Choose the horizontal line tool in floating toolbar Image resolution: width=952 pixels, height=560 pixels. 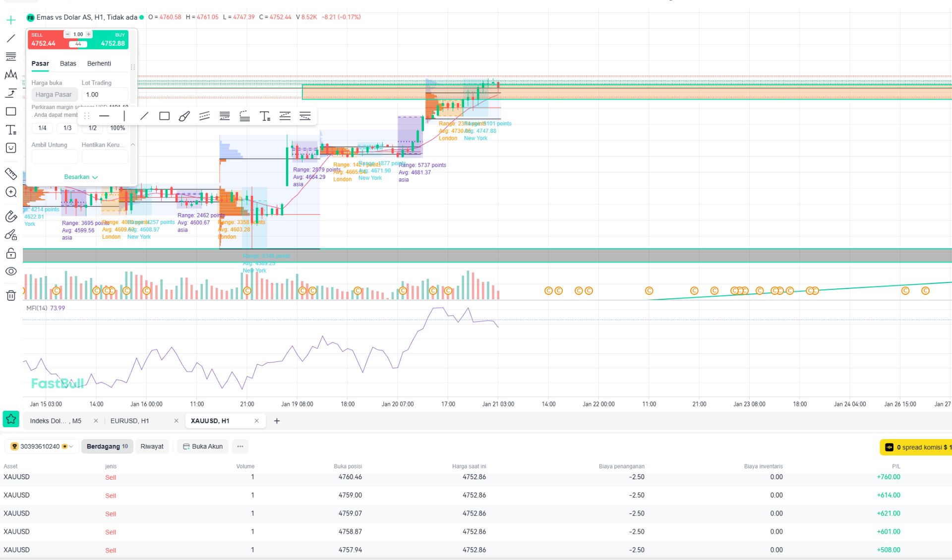click(x=104, y=116)
